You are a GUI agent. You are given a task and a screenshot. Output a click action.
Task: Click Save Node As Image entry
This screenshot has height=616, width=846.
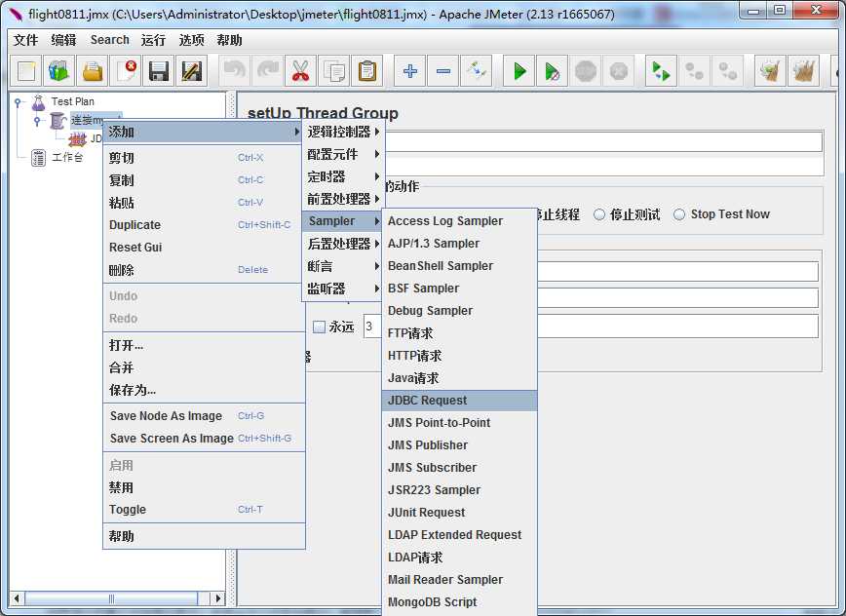[204, 416]
